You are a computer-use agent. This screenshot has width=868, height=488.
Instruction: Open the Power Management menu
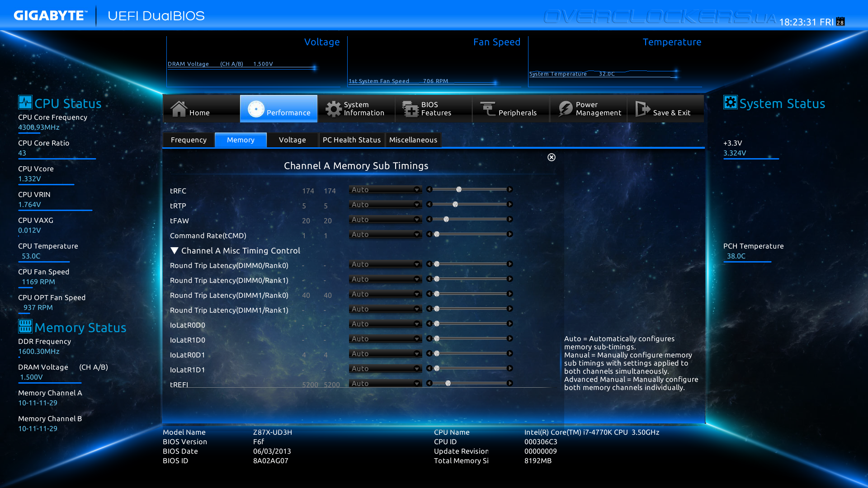589,109
